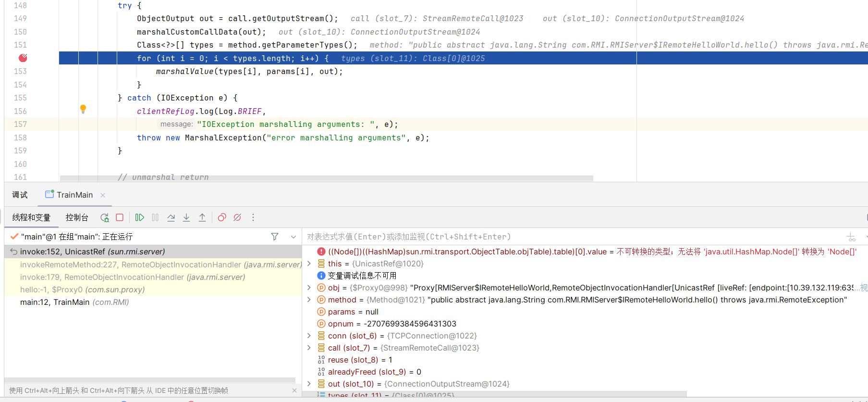Expand the 'this' variable node
The width and height of the screenshot is (868, 402).
coord(309,264)
